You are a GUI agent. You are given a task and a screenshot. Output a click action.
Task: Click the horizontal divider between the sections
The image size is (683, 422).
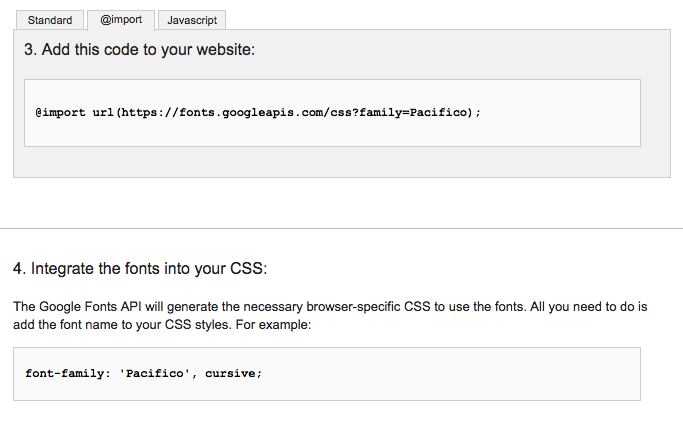(x=341, y=228)
